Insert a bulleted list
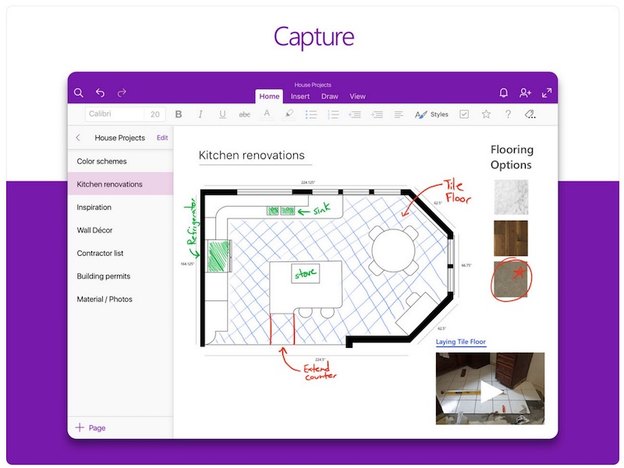This screenshot has height=468, width=624. tap(311, 115)
